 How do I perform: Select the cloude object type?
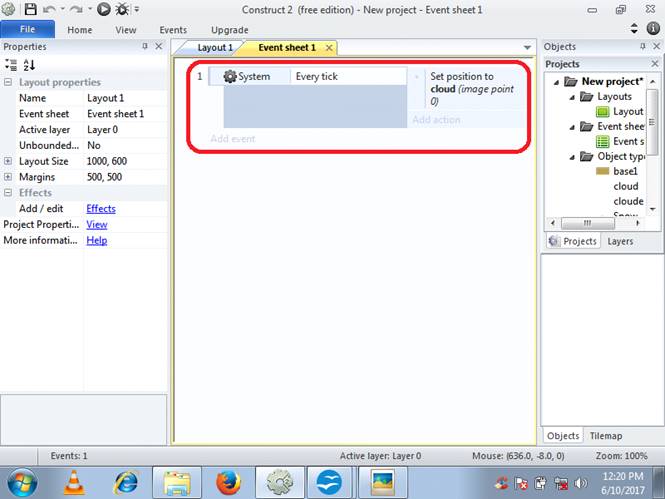coord(628,201)
